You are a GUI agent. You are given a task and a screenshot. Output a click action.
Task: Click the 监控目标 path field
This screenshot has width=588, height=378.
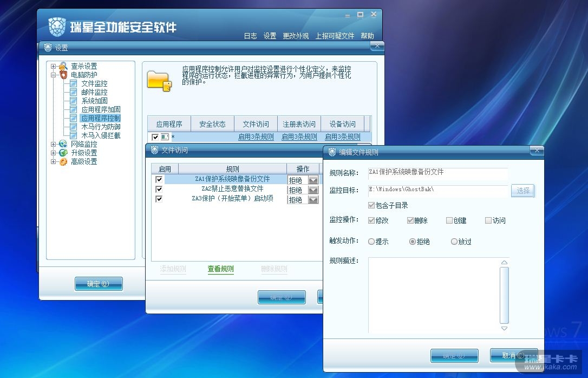click(438, 190)
